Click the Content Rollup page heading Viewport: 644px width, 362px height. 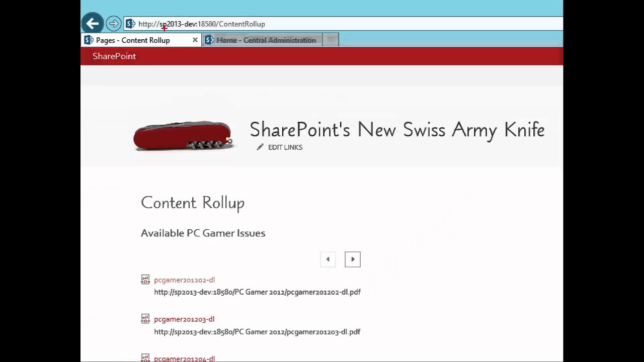pos(193,203)
